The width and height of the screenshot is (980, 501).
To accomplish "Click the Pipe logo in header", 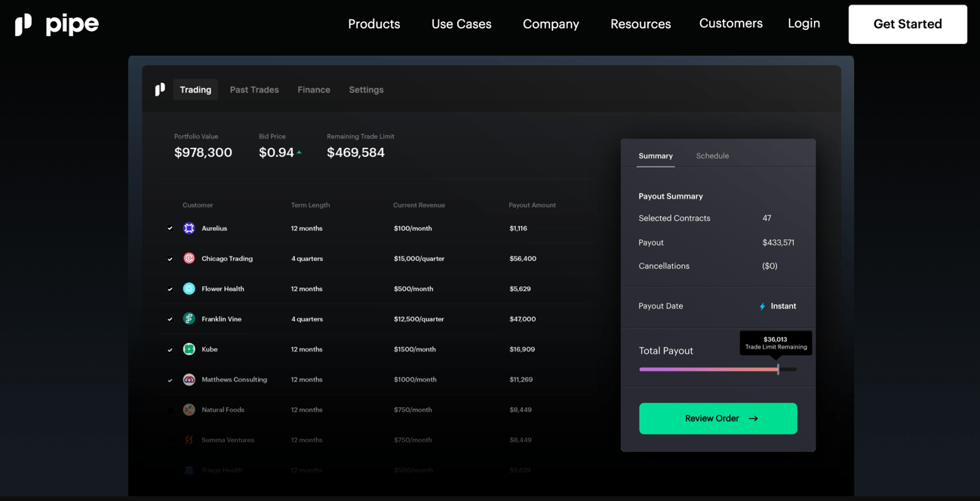I will point(57,24).
